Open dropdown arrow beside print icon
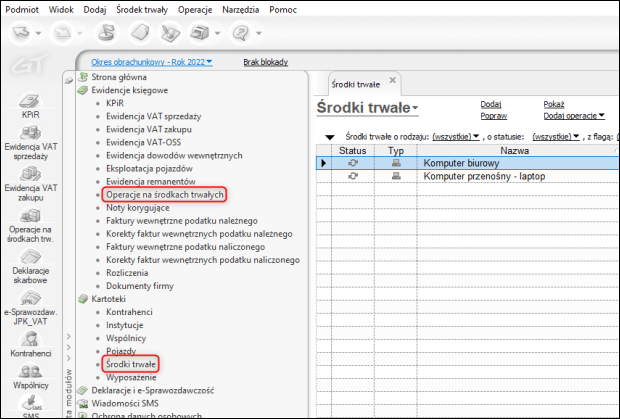Image resolution: width=620 pixels, height=419 pixels. 217,34
